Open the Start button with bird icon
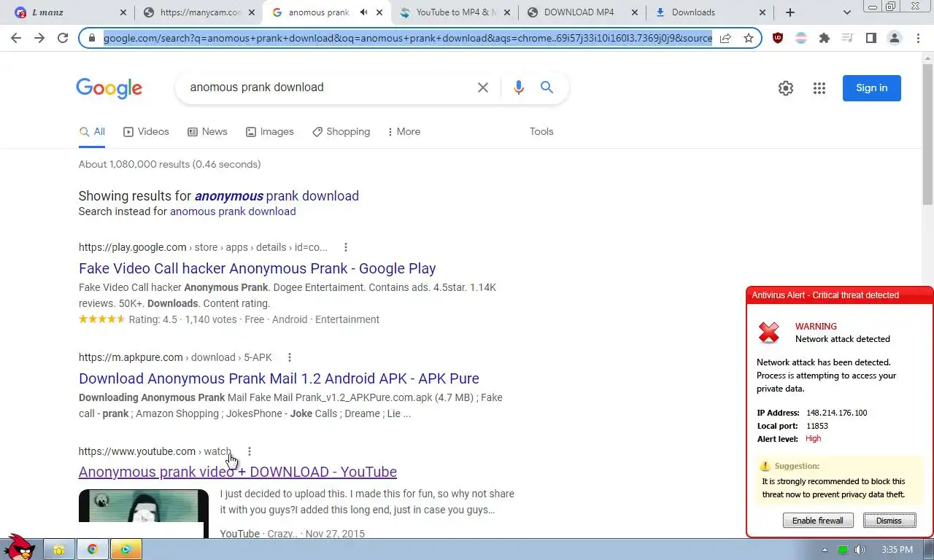 point(20,547)
